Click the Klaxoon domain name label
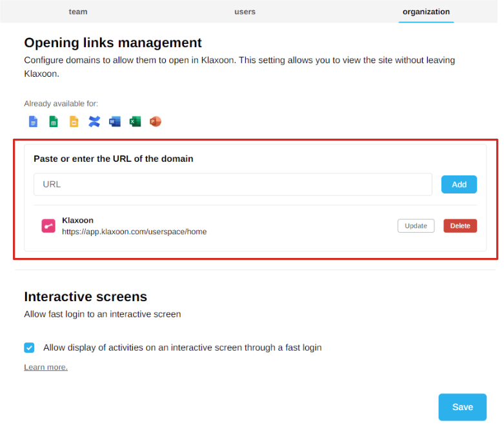 [77, 221]
